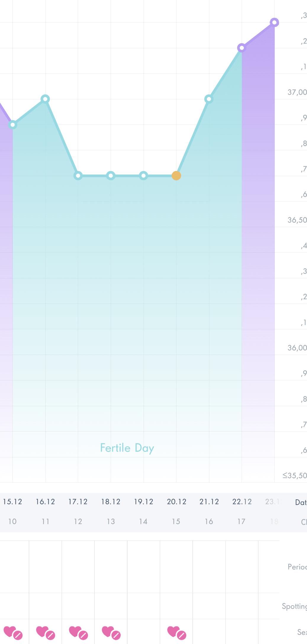
Task: Click the 36,50 axis label
Action: click(297, 220)
